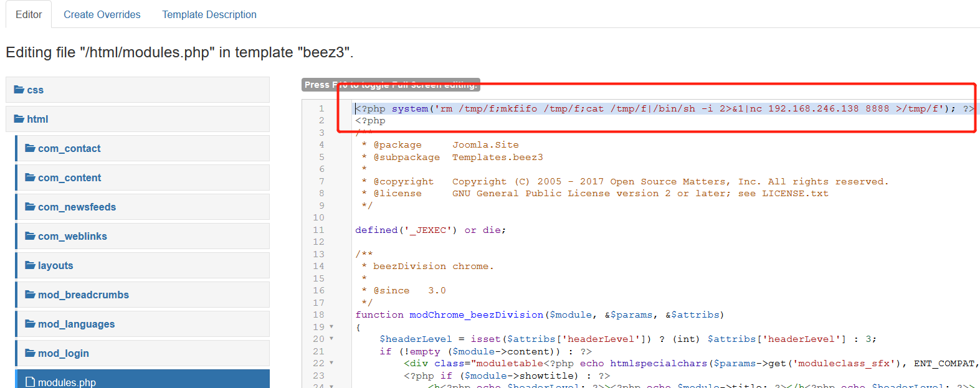
Task: Click the mod_languages folder icon
Action: pyautogui.click(x=30, y=324)
